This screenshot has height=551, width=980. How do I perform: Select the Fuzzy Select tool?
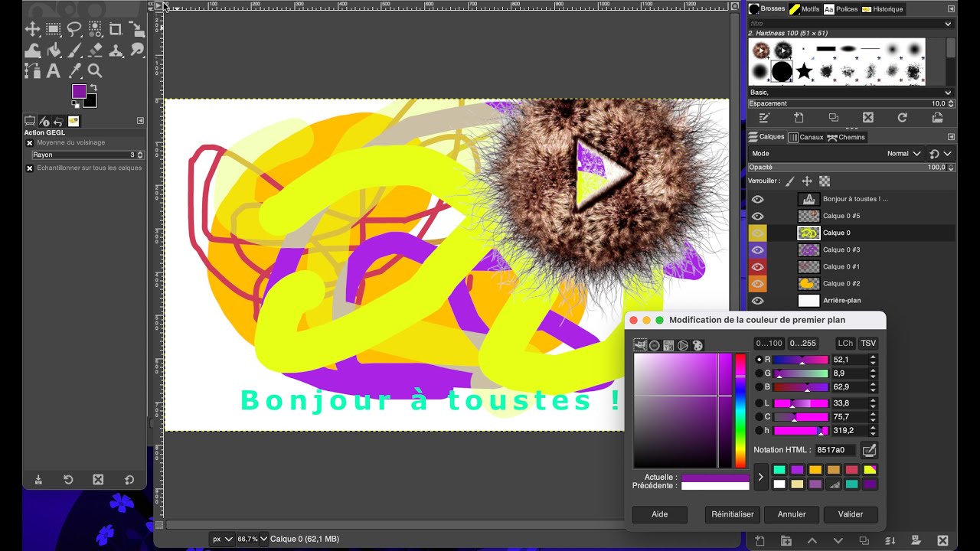[95, 30]
